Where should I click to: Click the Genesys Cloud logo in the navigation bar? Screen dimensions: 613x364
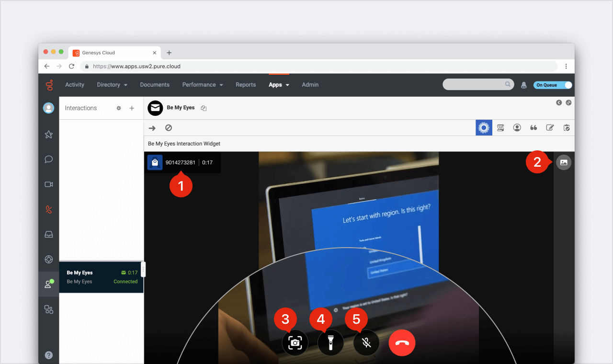click(x=49, y=85)
